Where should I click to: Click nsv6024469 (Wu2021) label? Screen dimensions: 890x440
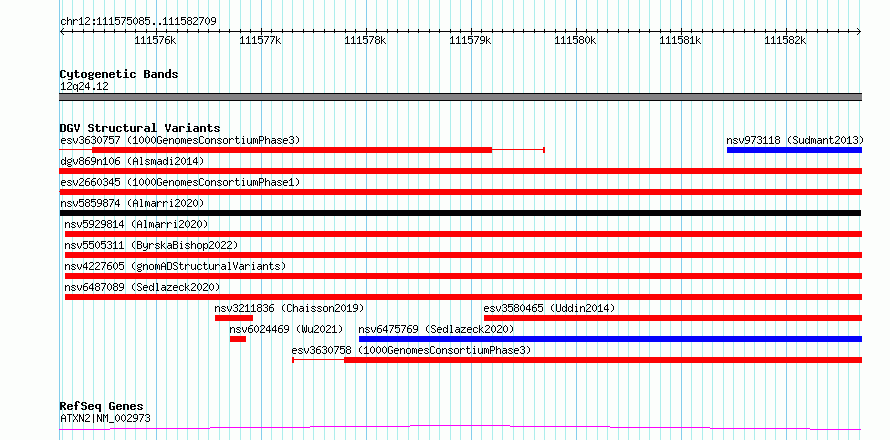287,329
